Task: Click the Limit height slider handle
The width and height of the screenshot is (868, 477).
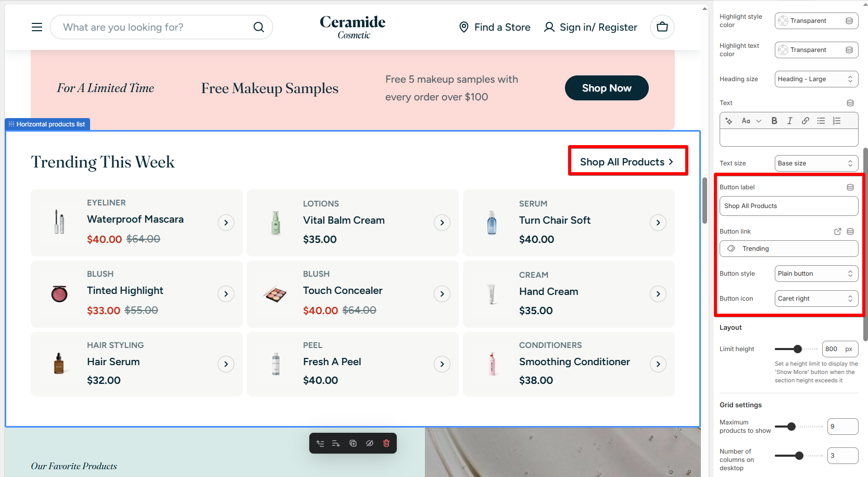Action: click(x=797, y=349)
